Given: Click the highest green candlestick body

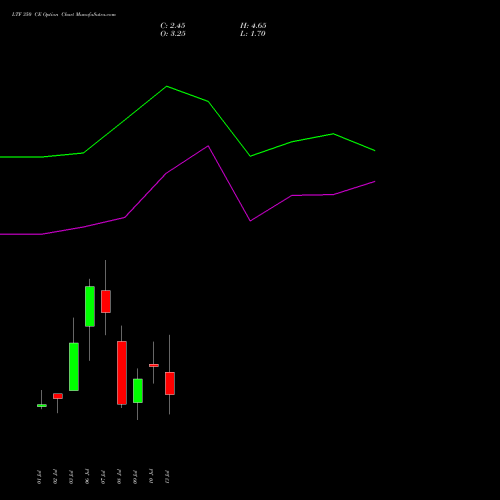Looking at the screenshot, I should 90,306.
